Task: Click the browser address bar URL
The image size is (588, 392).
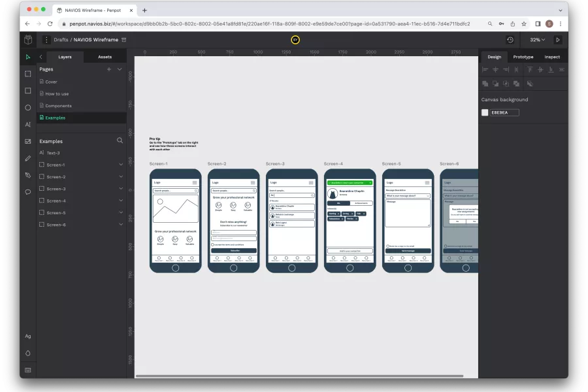Action: 269,24
